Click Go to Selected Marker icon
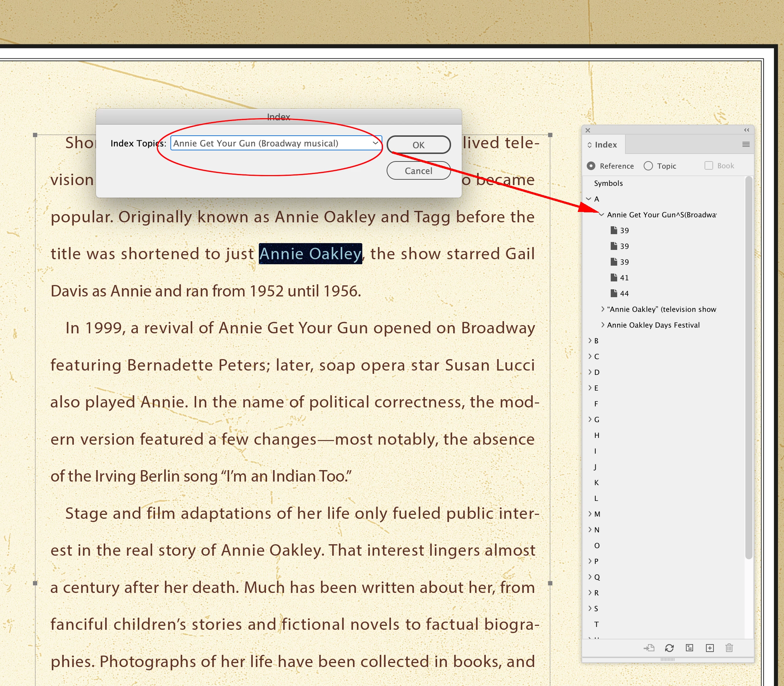Image resolution: width=784 pixels, height=686 pixels. coord(649,648)
